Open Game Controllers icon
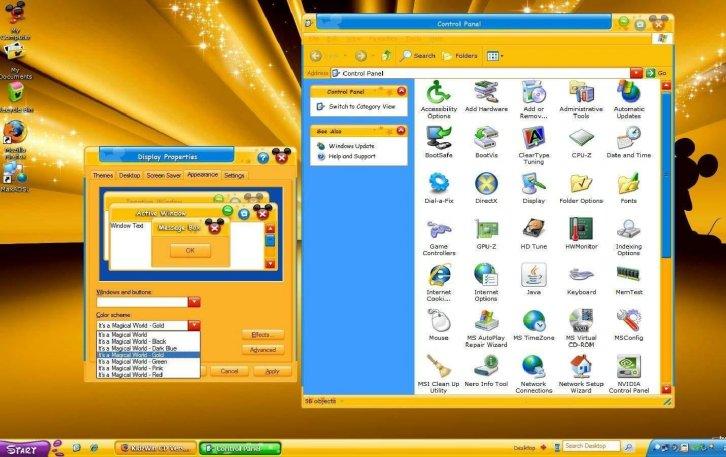 438,237
